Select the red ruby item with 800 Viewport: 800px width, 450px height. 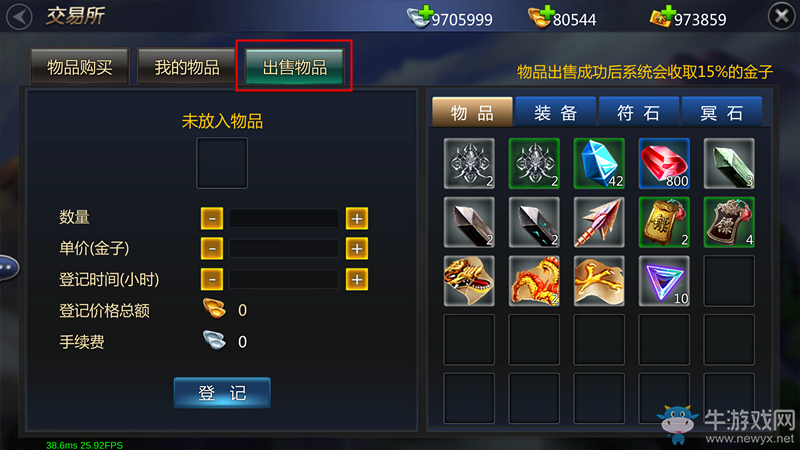[664, 163]
